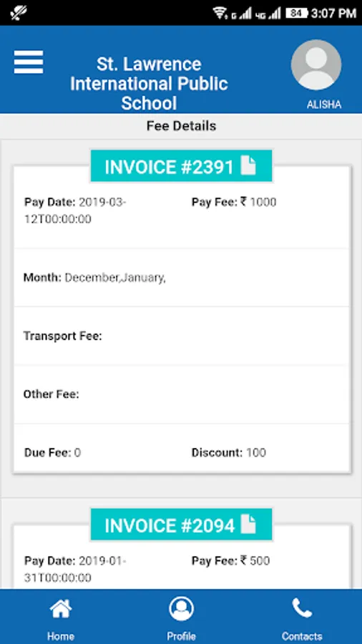This screenshot has width=362, height=644.
Task: Switch to the Home tab label
Action: (61, 636)
